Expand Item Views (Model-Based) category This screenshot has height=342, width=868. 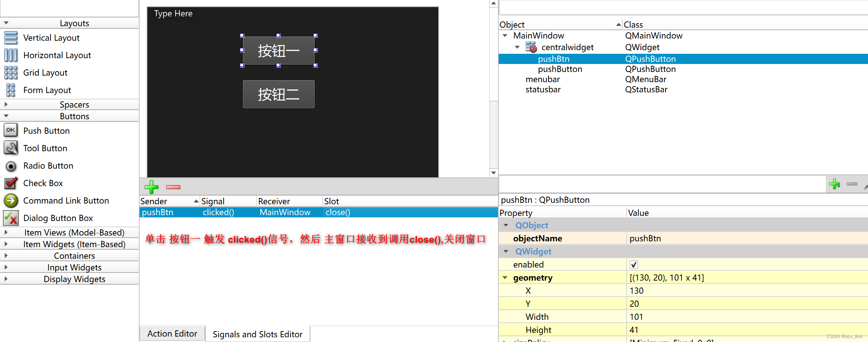tap(6, 232)
